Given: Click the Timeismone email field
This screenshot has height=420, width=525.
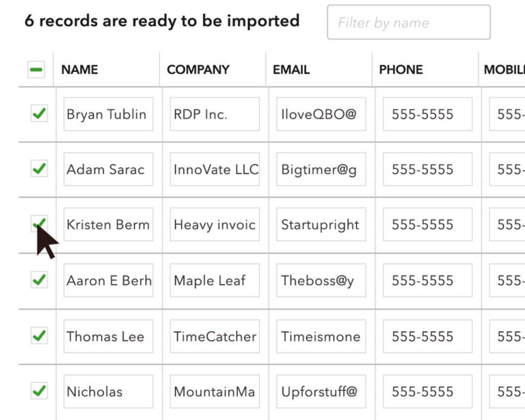Looking at the screenshot, I should (x=321, y=336).
